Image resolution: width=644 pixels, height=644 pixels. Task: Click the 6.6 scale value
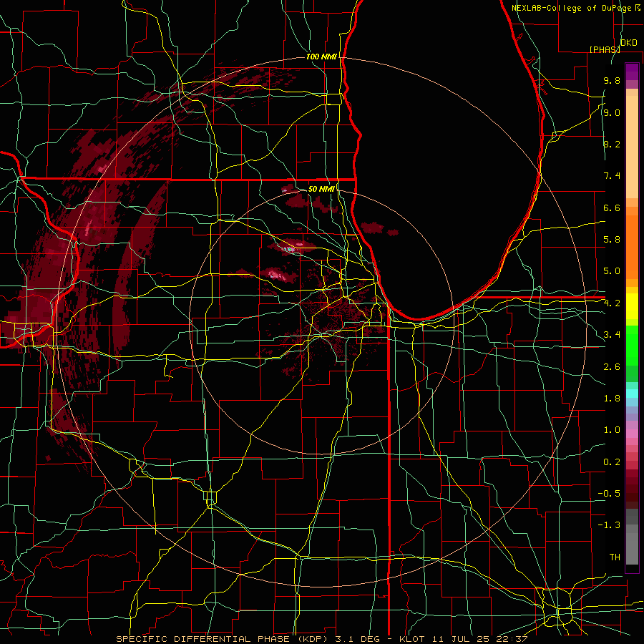(612, 208)
